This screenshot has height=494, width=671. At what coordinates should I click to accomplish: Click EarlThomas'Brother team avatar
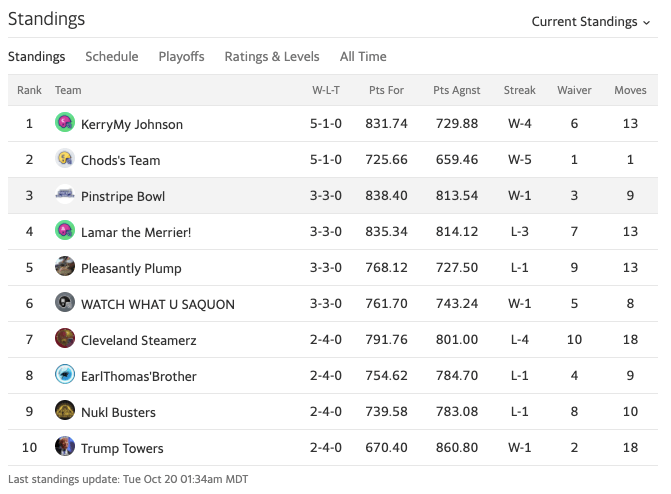click(65, 375)
